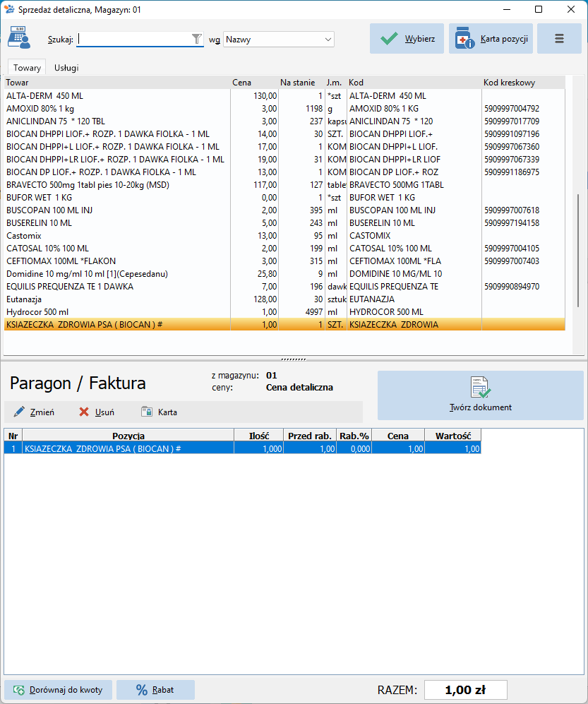The image size is (588, 704).
Task: Click barcode 5909997004792
Action: pos(512,109)
